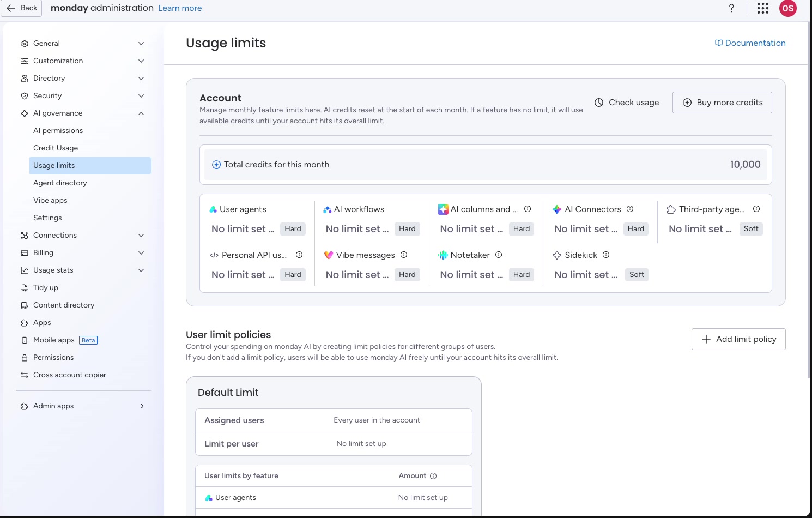Navigate to Vibe apps
The width and height of the screenshot is (812, 518).
(90, 201)
